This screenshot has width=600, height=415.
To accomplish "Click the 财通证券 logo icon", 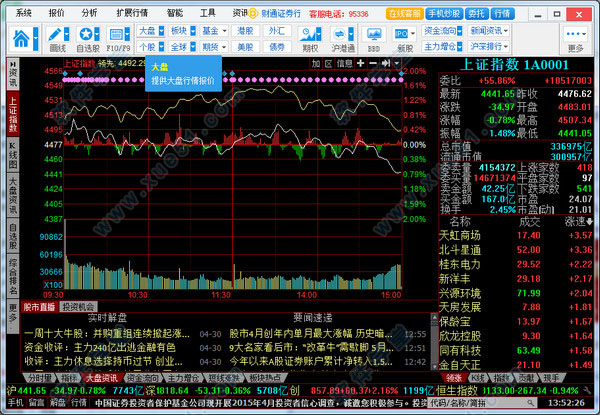I will point(253,14).
